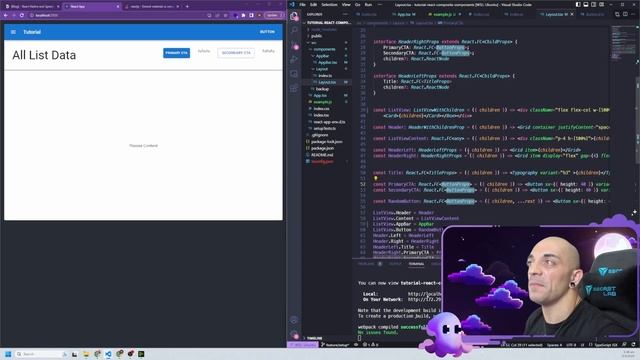Collapse the components folder in Explorer
This screenshot has width=640, height=360.
[324, 49]
